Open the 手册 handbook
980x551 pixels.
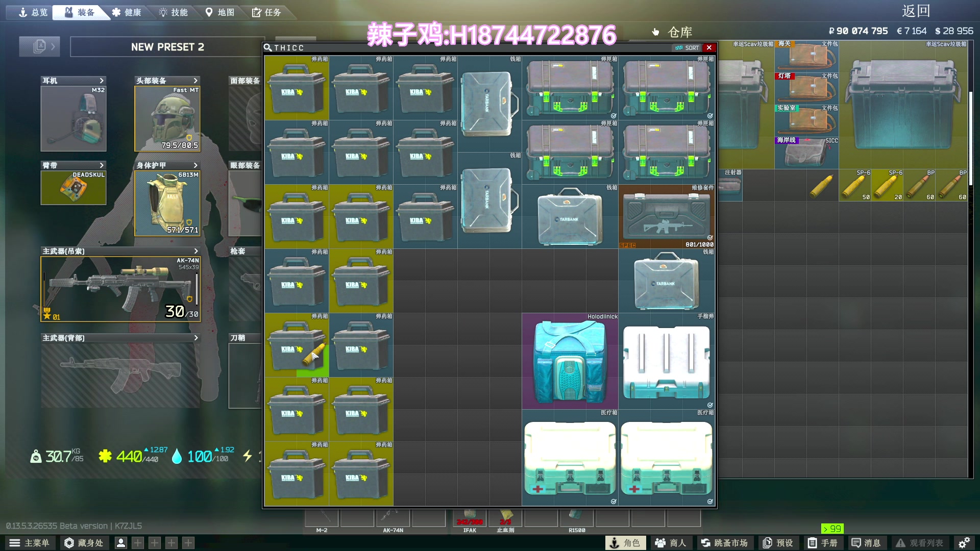pyautogui.click(x=823, y=543)
